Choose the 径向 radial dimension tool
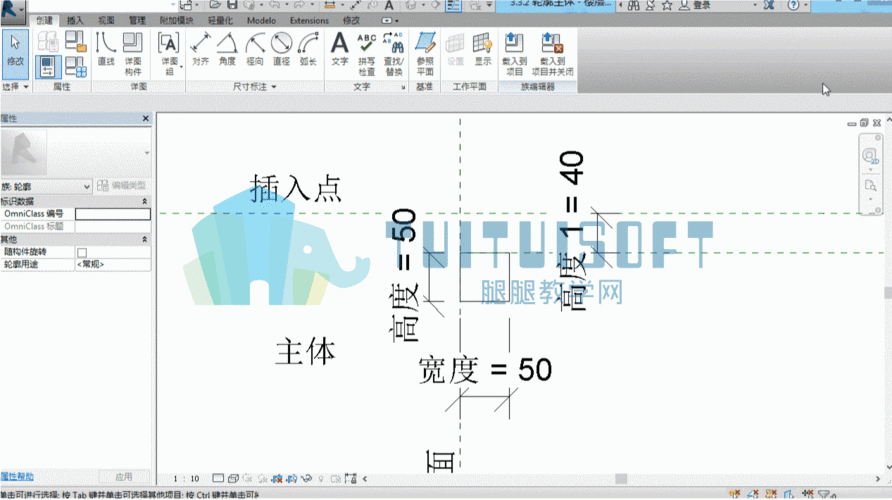 pyautogui.click(x=254, y=49)
